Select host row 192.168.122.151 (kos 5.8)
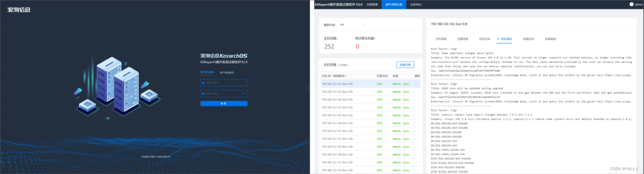This screenshot has width=644, height=174. 370,163
